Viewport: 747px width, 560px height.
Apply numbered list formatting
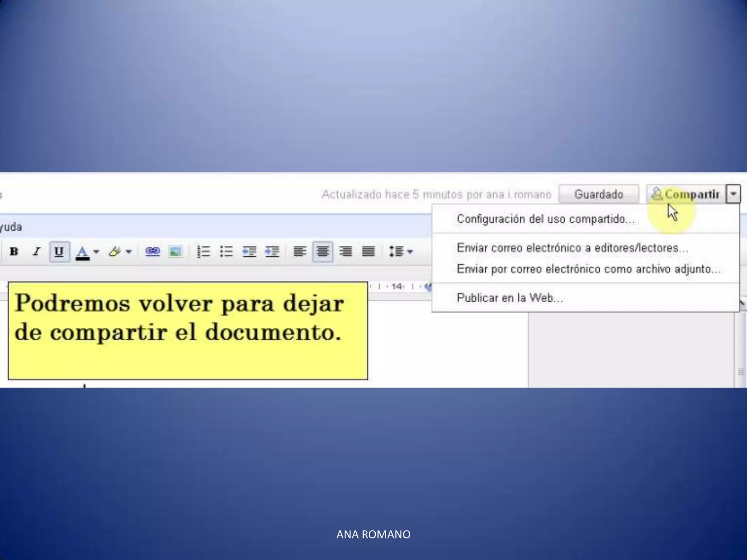click(203, 252)
